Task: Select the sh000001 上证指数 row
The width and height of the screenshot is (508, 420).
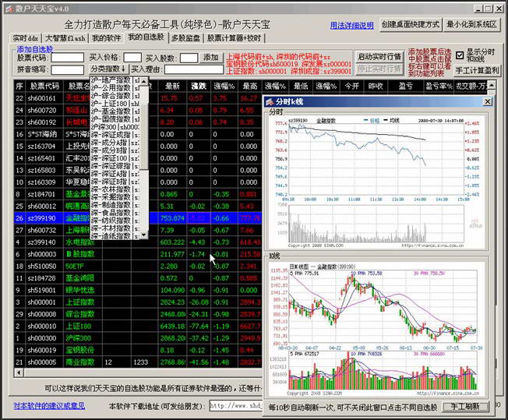Action: [138, 302]
